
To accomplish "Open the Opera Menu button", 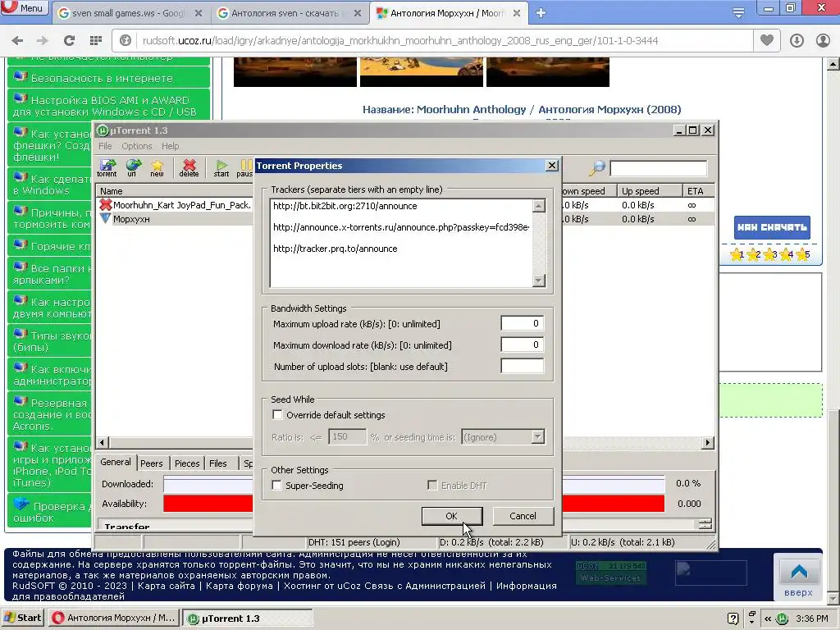I will click(24, 7).
